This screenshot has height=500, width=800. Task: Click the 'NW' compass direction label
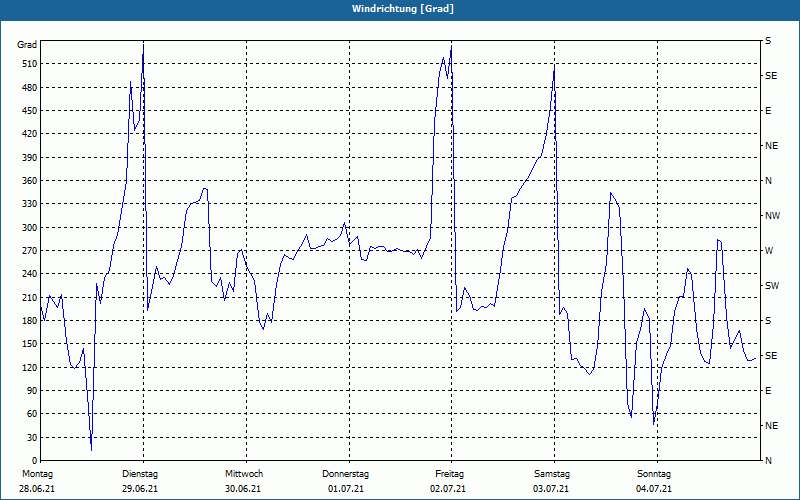(772, 216)
